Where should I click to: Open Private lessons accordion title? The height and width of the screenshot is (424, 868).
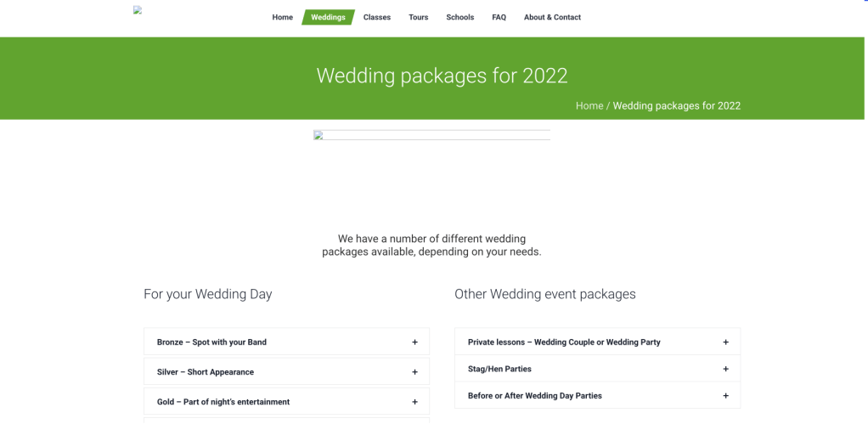coord(563,342)
